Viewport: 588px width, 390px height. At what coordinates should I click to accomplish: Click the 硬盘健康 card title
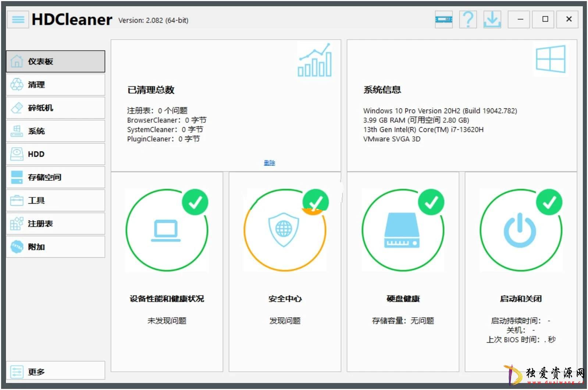[403, 299]
